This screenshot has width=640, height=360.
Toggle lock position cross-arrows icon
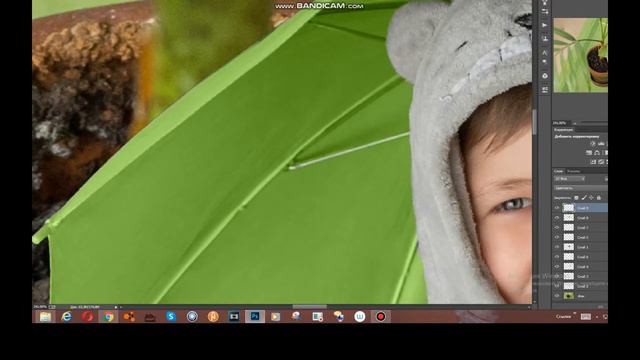591,198
